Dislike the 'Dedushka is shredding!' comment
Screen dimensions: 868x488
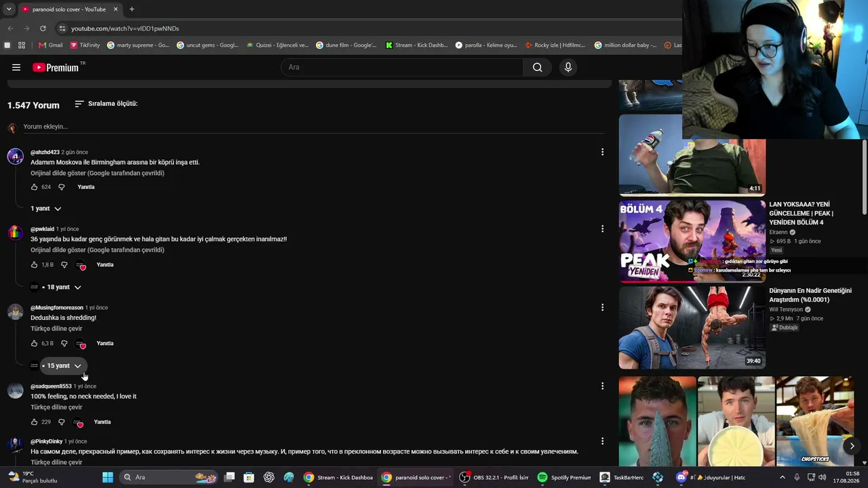click(64, 344)
